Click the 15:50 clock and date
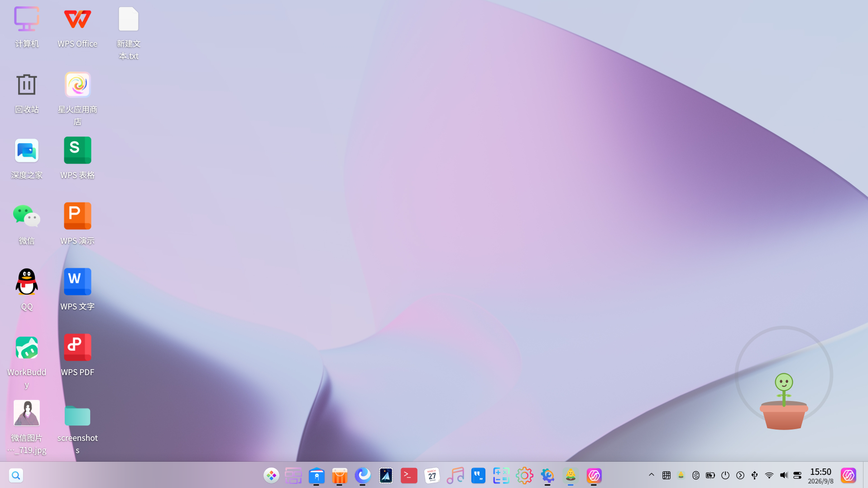Image resolution: width=868 pixels, height=488 pixels. tap(821, 476)
